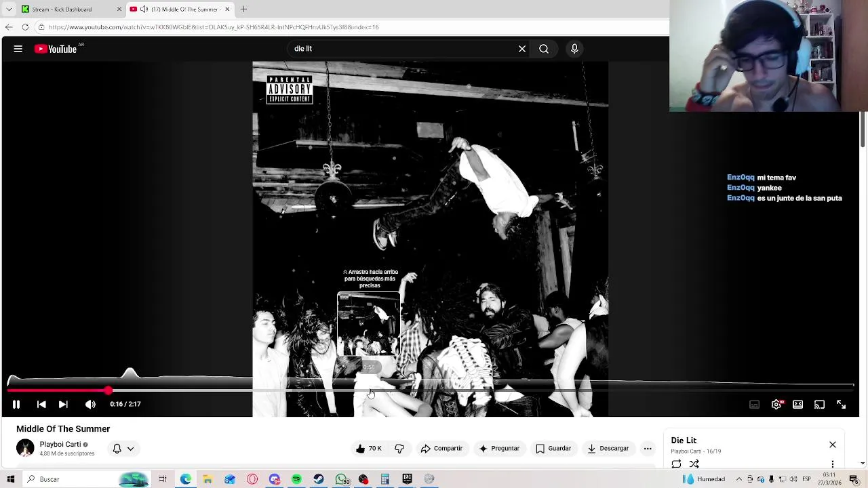
Task: Cast the video to a TV
Action: click(819, 405)
